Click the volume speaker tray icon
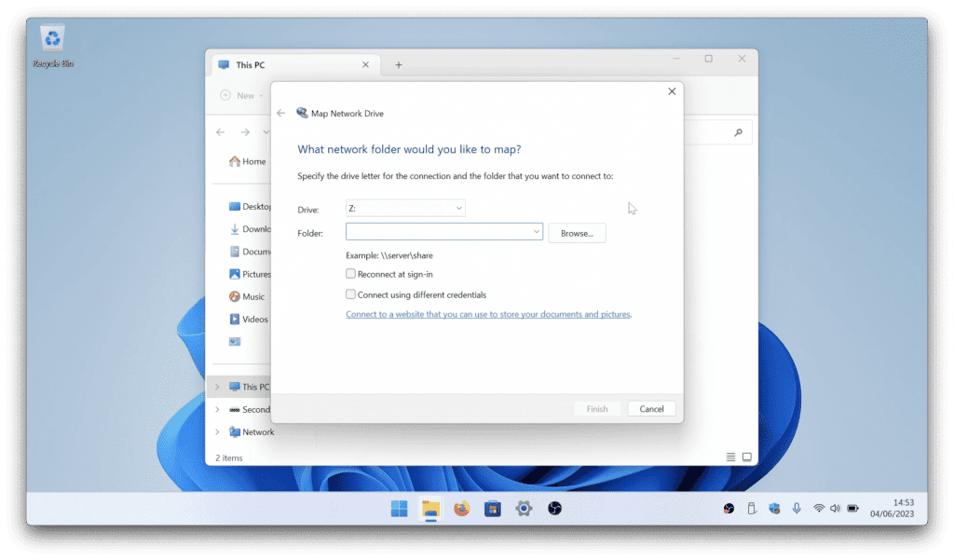This screenshot has height=560, width=954. tap(836, 508)
